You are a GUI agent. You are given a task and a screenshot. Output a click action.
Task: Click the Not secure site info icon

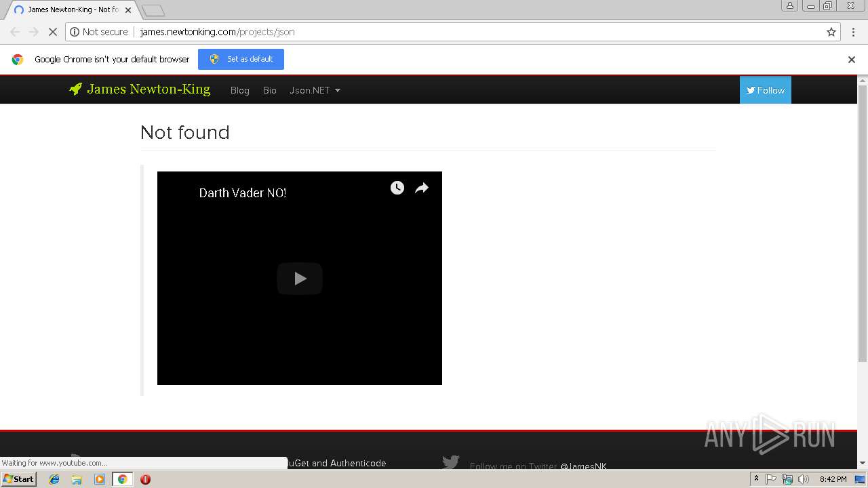[x=75, y=32]
